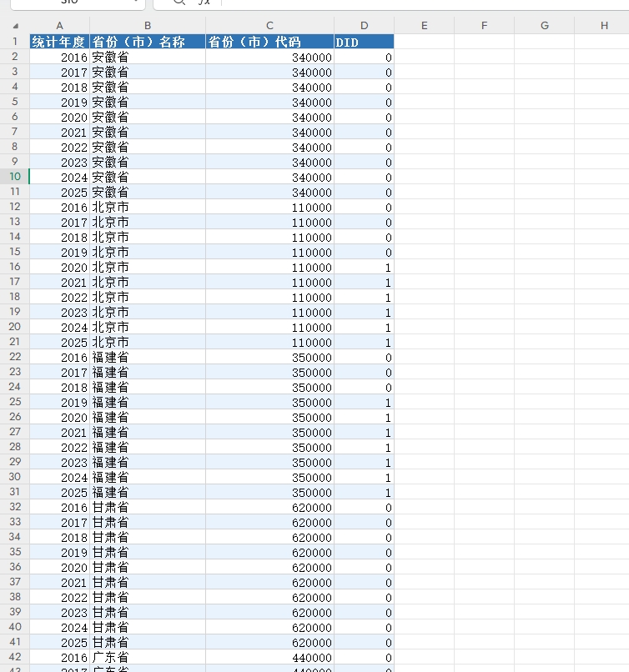This screenshot has height=672, width=629.
Task: Select year 2024 in row 10
Action: pyautogui.click(x=59, y=177)
